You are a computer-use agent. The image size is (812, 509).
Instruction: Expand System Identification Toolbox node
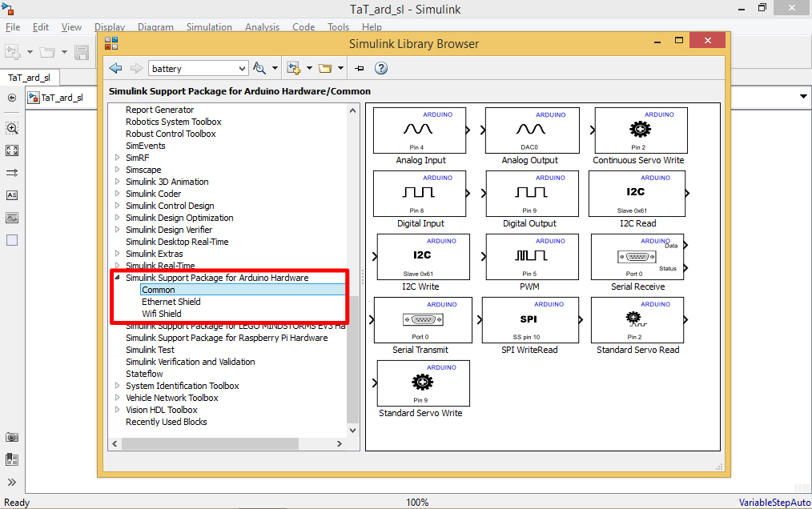tap(117, 385)
